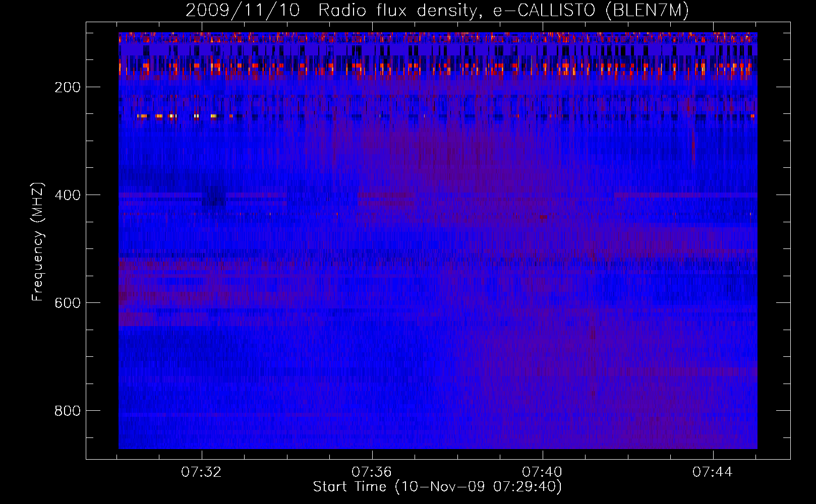The height and width of the screenshot is (504, 816).
Task: Click inside the radio flux spectrogram image
Action: click(x=438, y=240)
